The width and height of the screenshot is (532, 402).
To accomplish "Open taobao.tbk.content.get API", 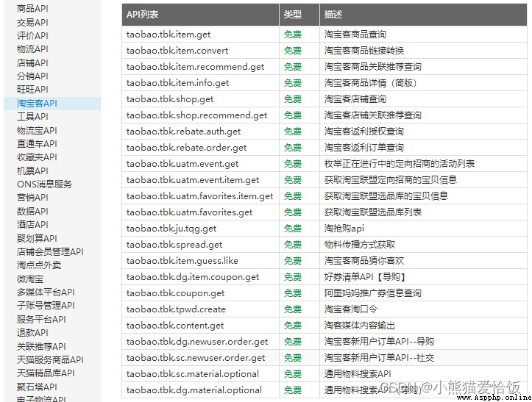I will [174, 326].
